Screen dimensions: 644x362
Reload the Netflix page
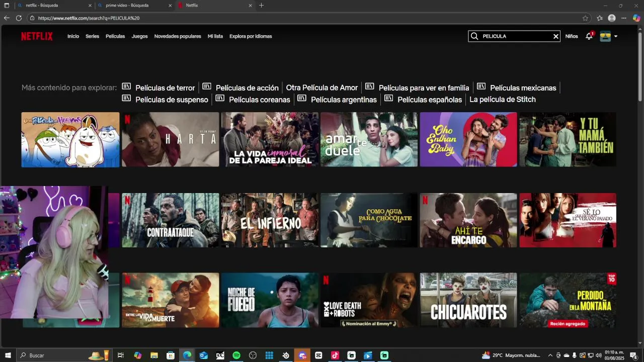[19, 18]
